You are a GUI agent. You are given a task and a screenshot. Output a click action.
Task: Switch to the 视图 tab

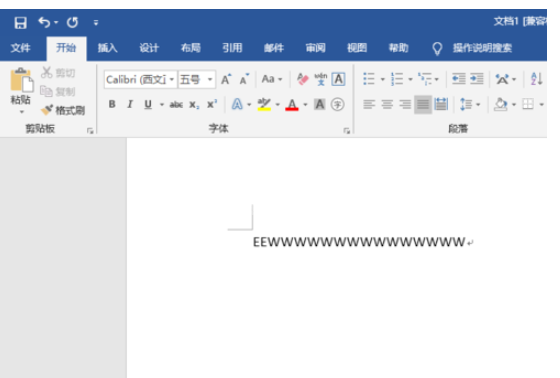coord(357,48)
